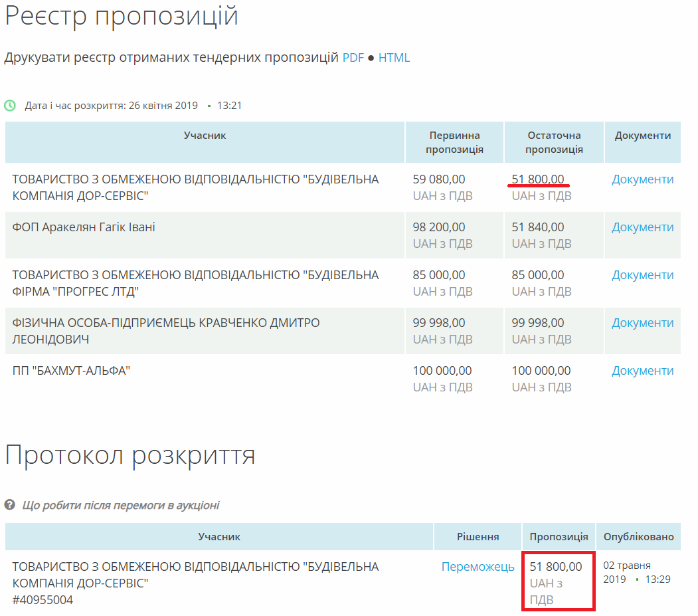The image size is (698, 616).
Task: Select БАХМУТ-АЛЬФА's initial offer 100 000,00
Action: [442, 371]
